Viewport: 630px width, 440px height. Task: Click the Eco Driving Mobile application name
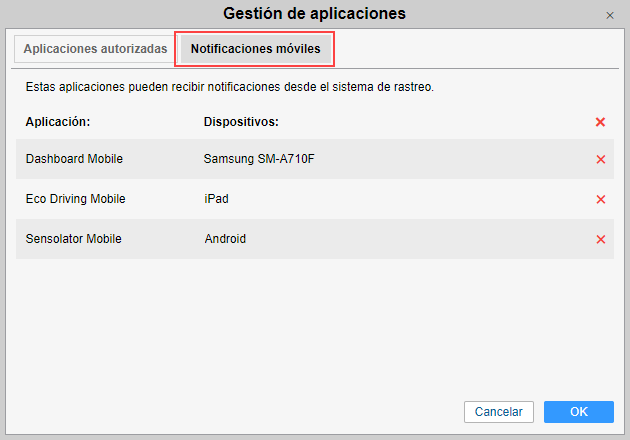[x=76, y=199]
